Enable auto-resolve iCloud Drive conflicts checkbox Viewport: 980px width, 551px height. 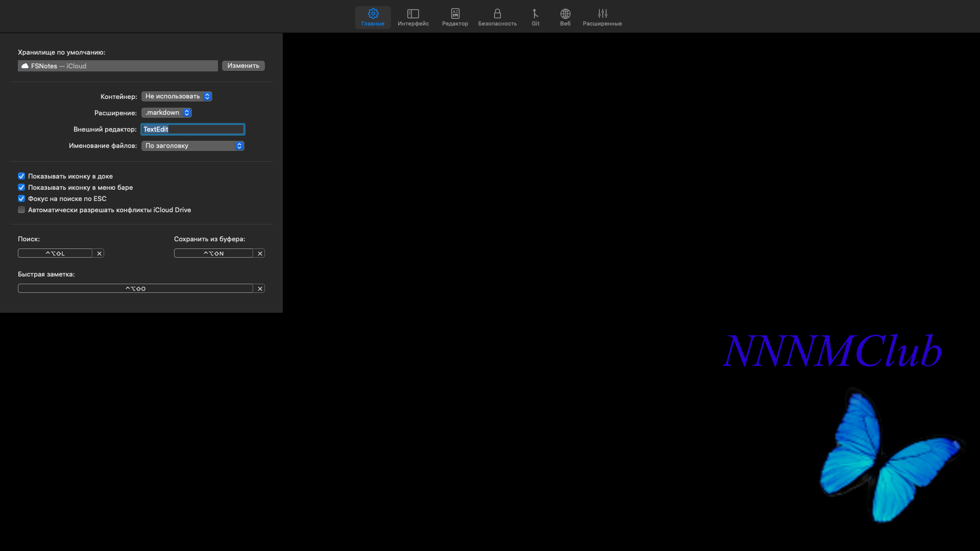click(21, 210)
